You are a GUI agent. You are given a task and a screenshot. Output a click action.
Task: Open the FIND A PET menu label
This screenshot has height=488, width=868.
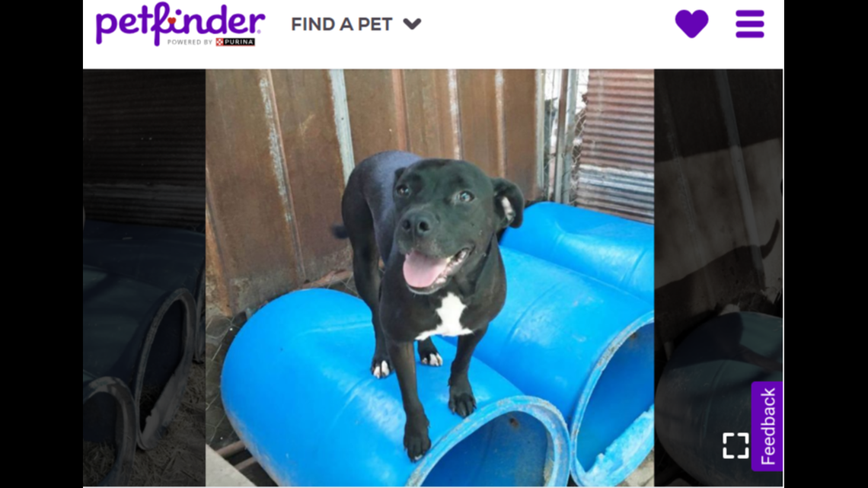coord(342,24)
